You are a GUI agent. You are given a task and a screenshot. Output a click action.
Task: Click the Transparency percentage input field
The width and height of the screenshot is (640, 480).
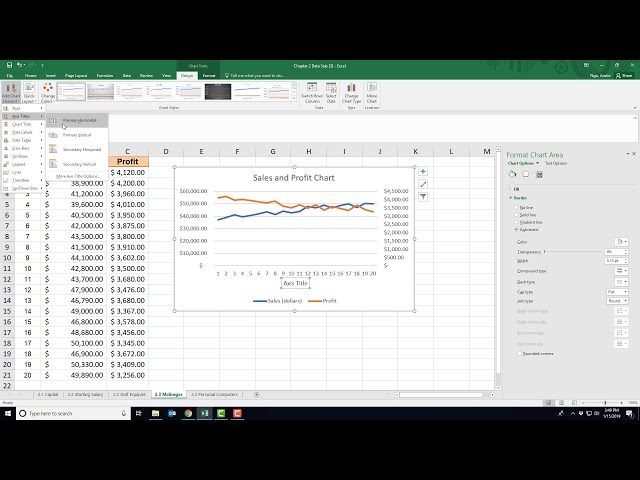(x=614, y=252)
